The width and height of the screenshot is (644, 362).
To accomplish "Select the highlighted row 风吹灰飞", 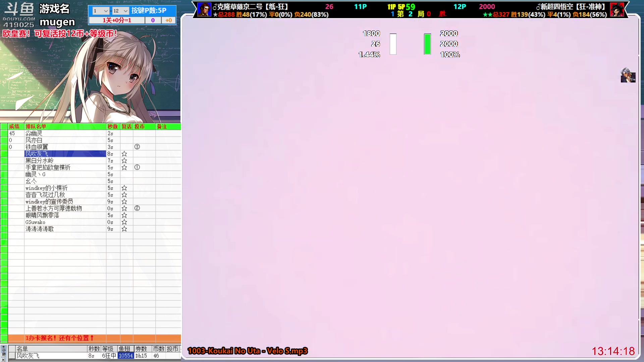I will point(65,154).
